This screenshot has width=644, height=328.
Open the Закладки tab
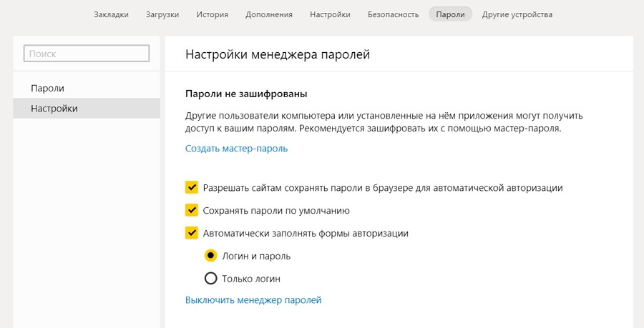111,14
